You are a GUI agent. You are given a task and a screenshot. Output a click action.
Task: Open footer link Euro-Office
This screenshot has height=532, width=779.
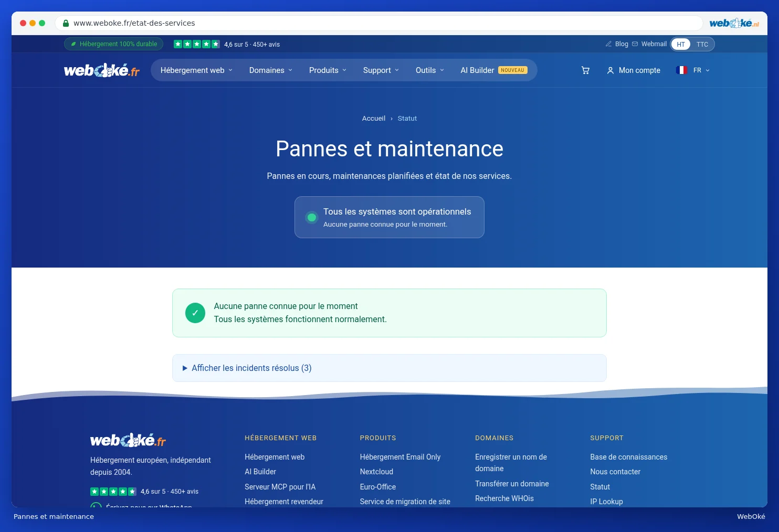click(x=378, y=487)
